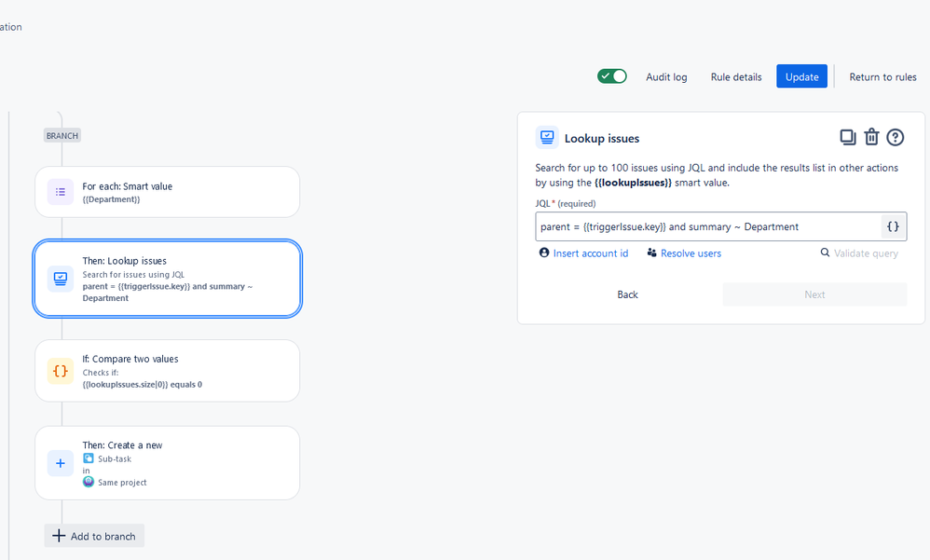Click the Create a new plus icon
This screenshot has width=930, height=560.
61,463
